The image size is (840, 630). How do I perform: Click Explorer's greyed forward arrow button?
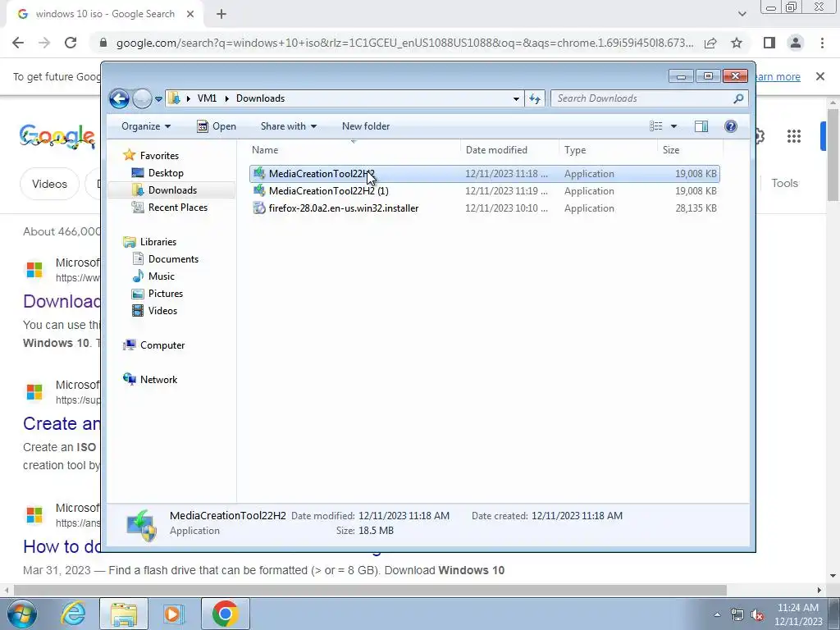point(142,98)
